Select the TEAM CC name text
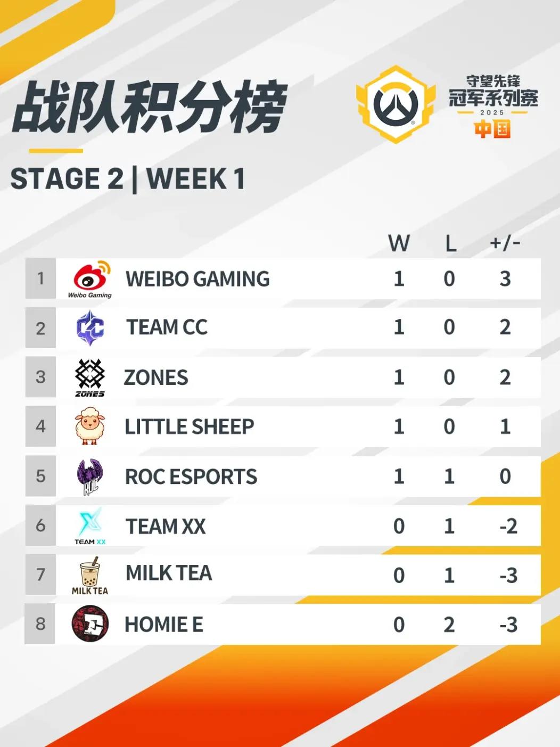Screen dimensions: 560x747 point(167,327)
